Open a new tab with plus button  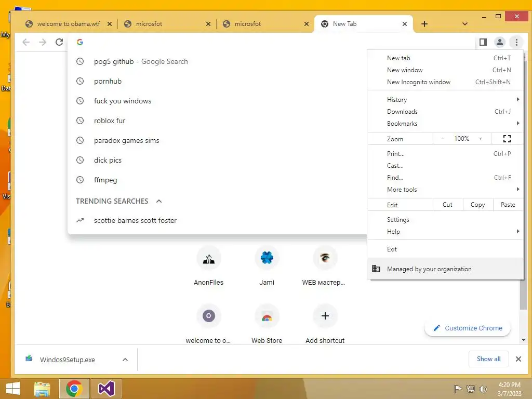[424, 24]
